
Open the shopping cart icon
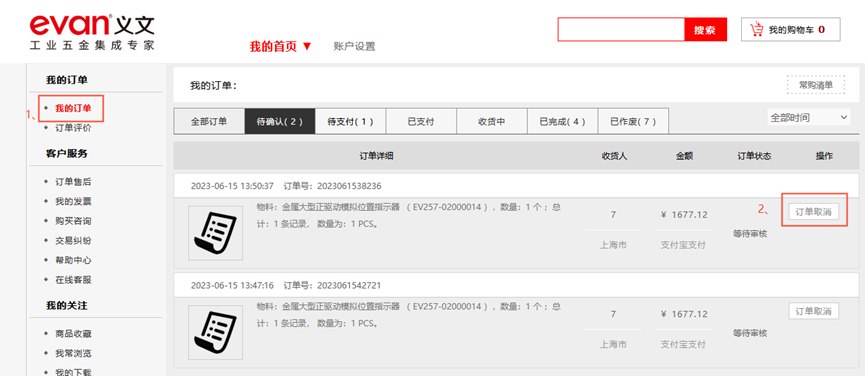pyautogui.click(x=757, y=29)
